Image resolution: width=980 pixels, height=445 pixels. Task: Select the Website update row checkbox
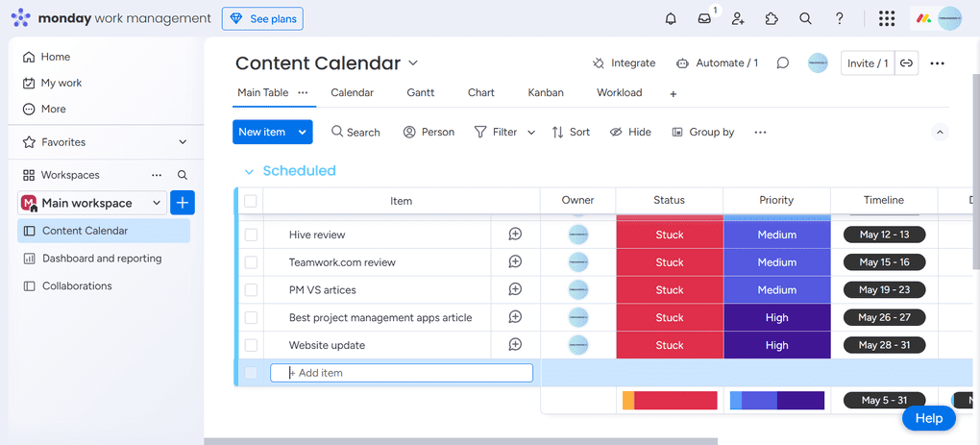pos(251,345)
